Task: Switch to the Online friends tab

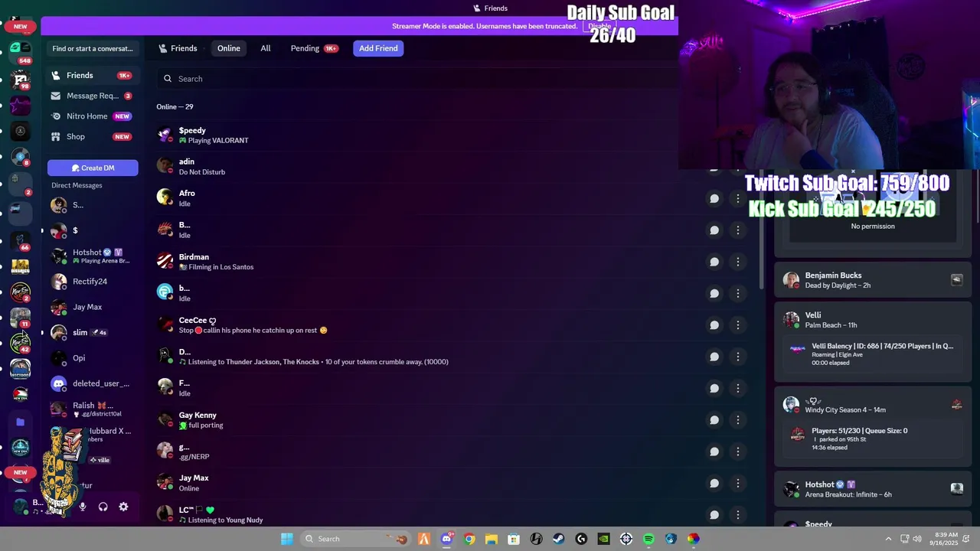Action: 228,48
